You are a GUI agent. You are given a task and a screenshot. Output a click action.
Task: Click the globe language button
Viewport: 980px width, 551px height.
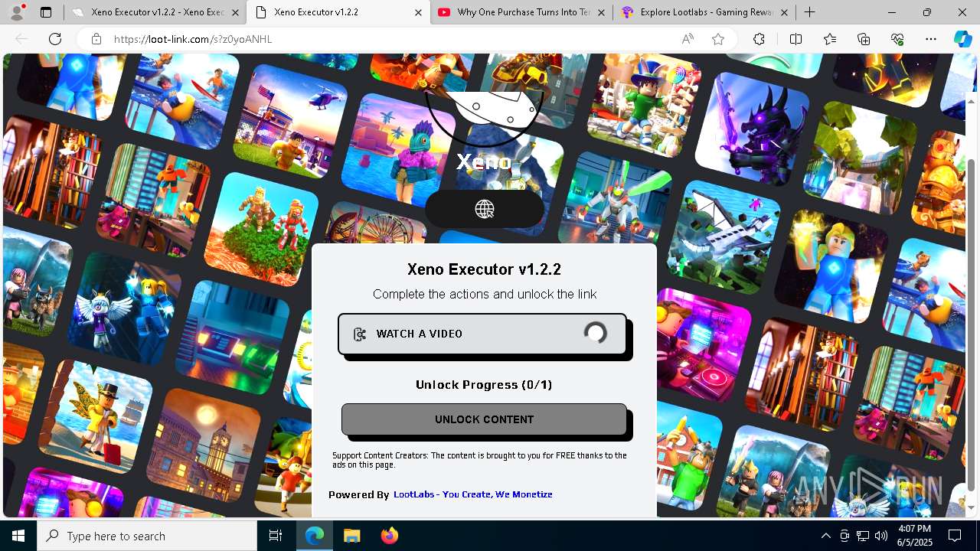pyautogui.click(x=485, y=209)
